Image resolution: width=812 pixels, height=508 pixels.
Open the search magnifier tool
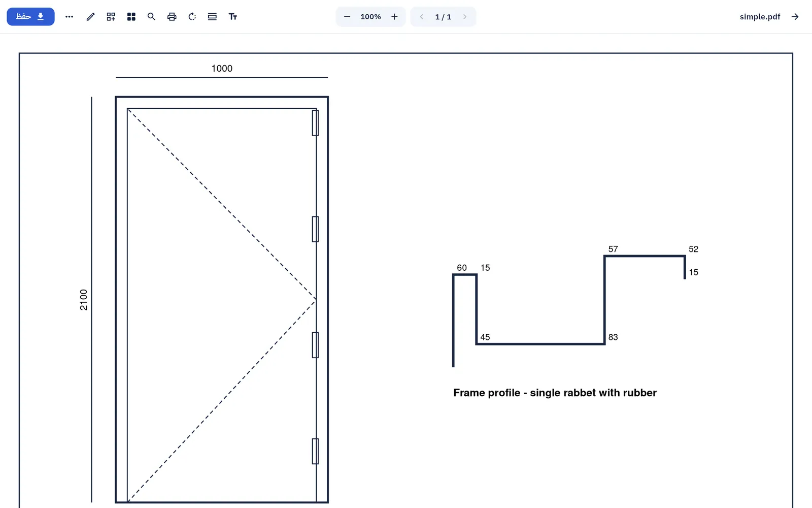pos(151,17)
